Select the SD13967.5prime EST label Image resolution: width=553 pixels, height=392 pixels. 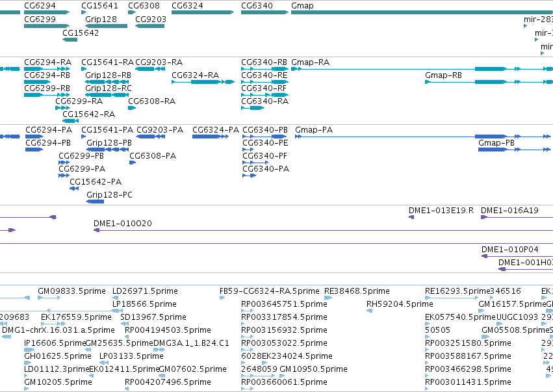click(x=153, y=317)
